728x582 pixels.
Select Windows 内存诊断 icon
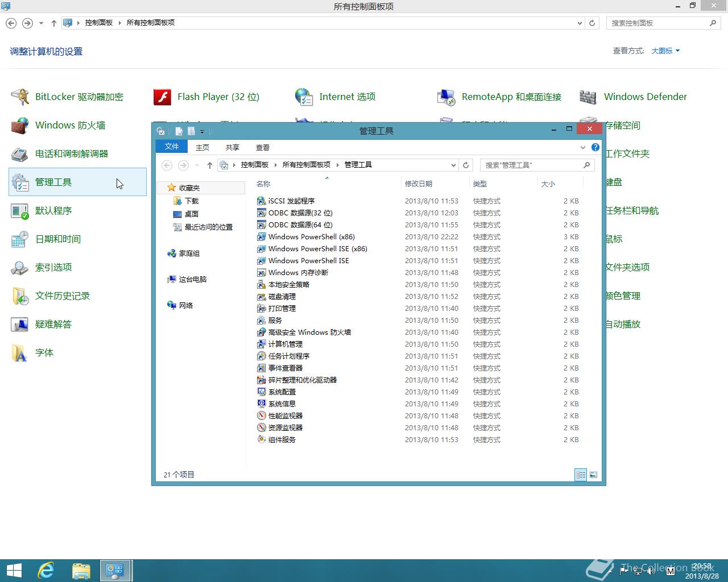coord(262,272)
